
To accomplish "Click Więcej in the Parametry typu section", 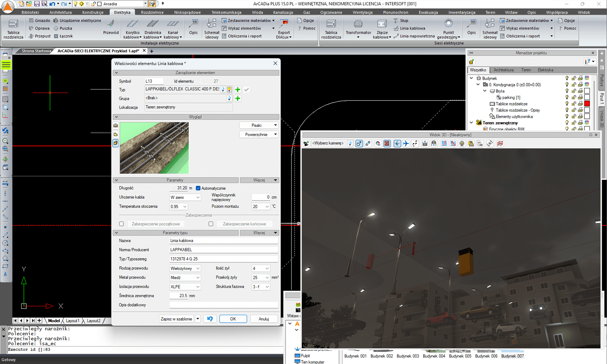I will 259,233.
